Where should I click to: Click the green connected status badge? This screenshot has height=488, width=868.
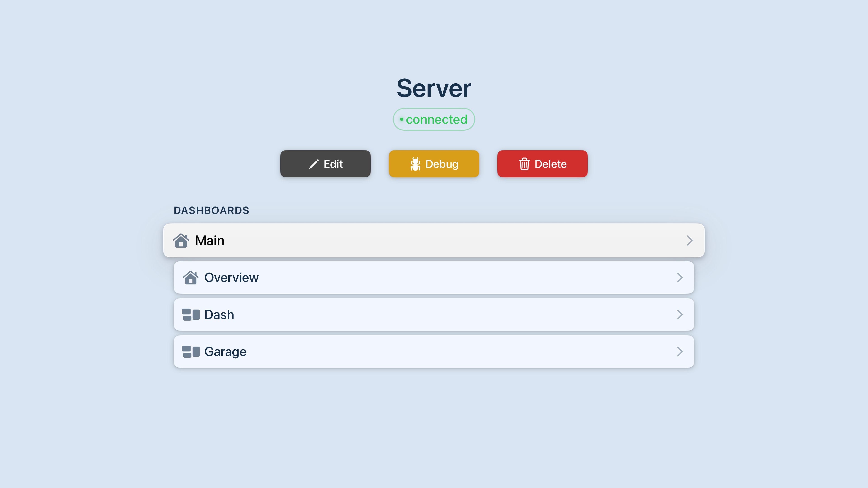[x=434, y=119]
